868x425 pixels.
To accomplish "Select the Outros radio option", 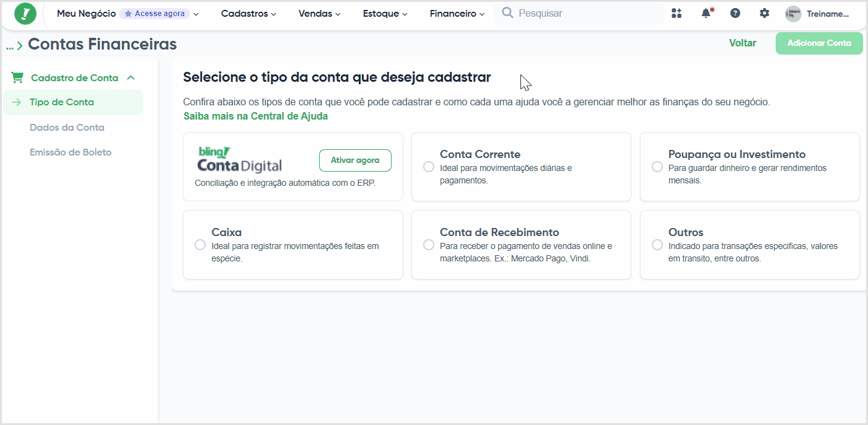I will coord(657,245).
